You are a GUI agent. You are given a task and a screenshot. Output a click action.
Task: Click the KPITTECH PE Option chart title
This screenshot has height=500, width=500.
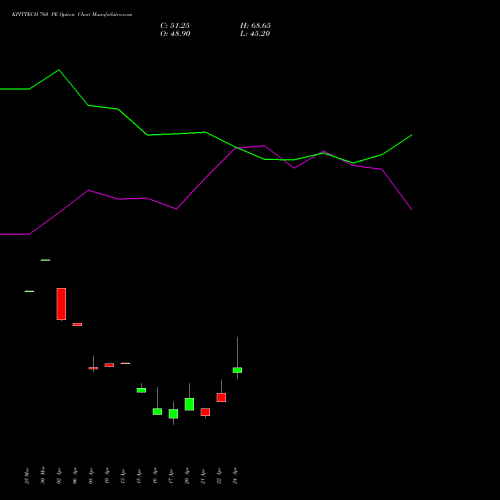[x=72, y=15]
